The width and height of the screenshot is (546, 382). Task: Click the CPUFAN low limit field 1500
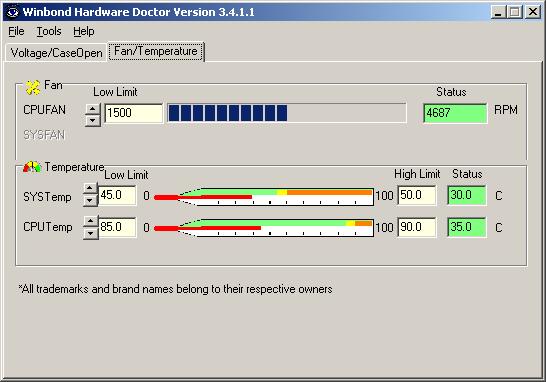pos(133,113)
